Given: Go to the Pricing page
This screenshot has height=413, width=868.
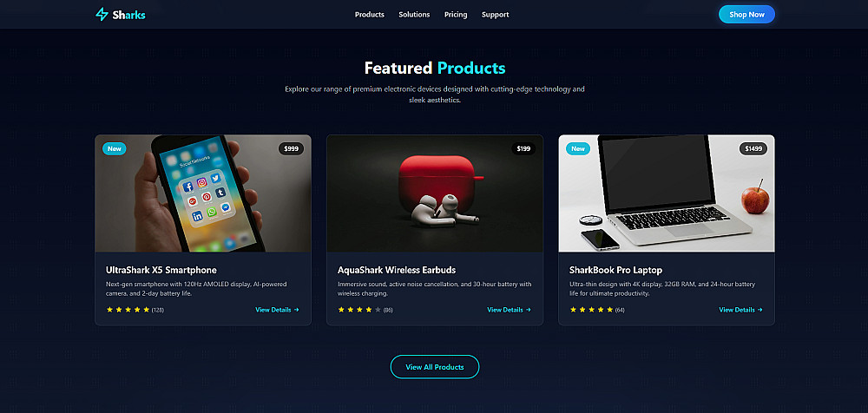Looking at the screenshot, I should pos(456,15).
